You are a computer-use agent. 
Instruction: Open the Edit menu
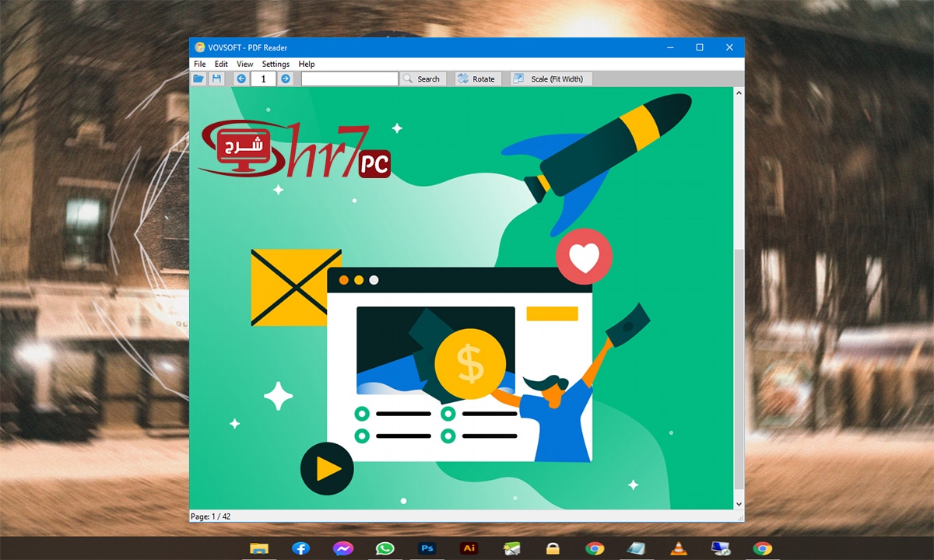coord(221,64)
